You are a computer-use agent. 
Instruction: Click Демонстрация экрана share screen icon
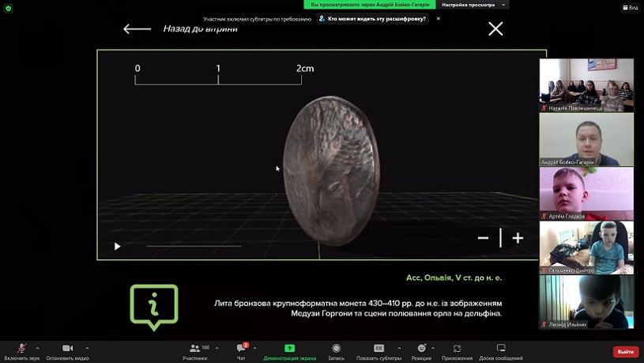click(x=289, y=348)
